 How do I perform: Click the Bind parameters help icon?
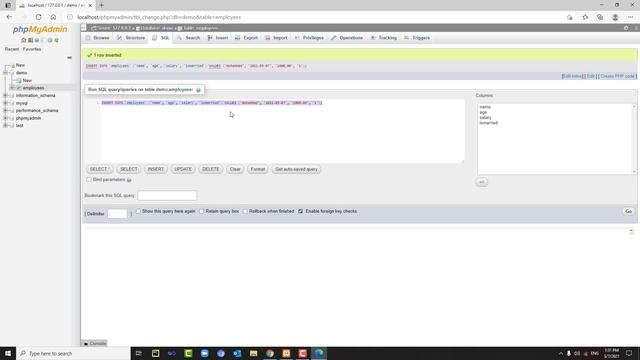(129, 180)
